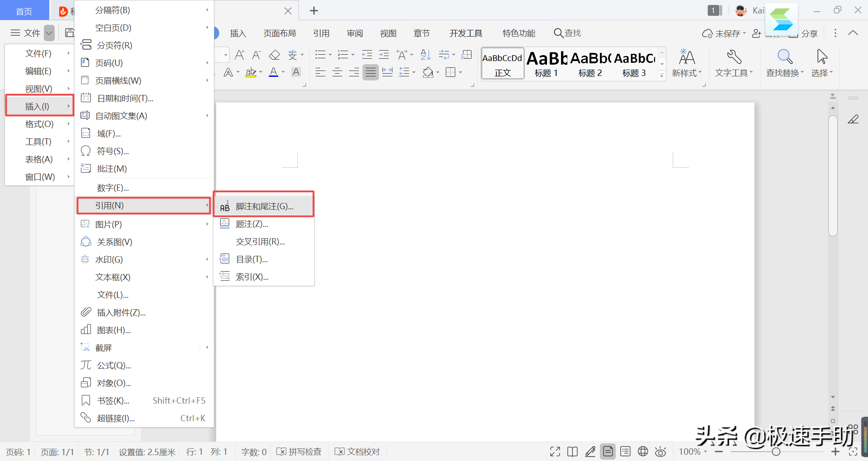The image size is (868, 461).
Task: Click the sort icon
Action: pos(425,55)
